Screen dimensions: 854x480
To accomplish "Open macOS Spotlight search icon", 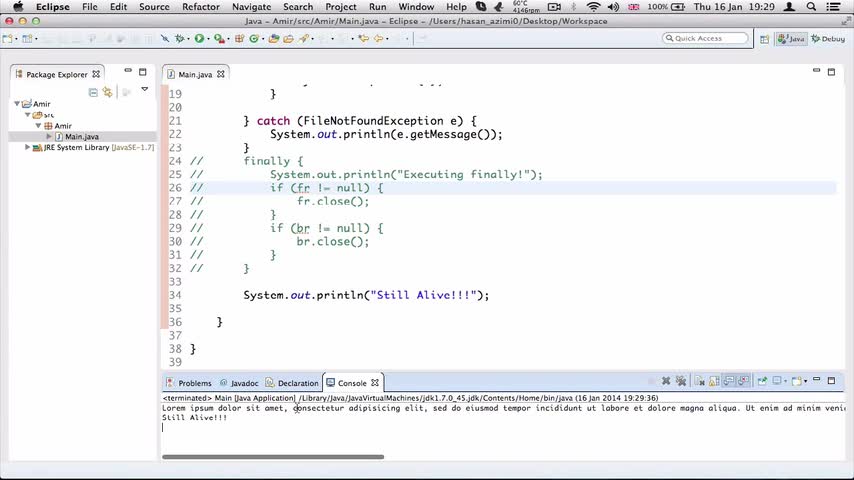I will click(811, 7).
